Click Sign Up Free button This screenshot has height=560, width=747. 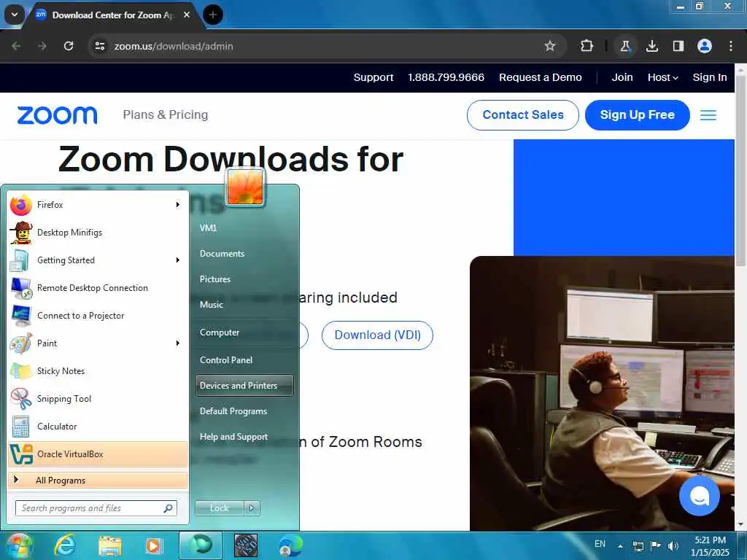pos(637,114)
